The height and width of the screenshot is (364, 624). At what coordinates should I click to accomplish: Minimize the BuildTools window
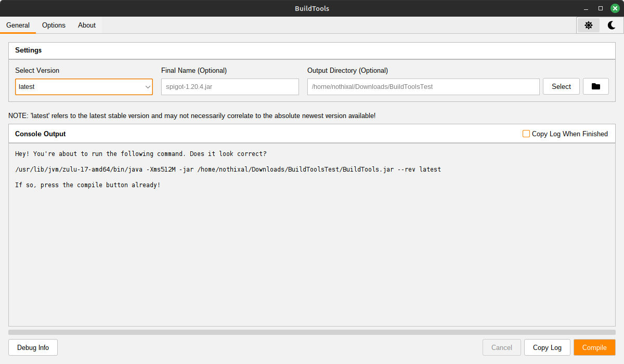pos(587,8)
